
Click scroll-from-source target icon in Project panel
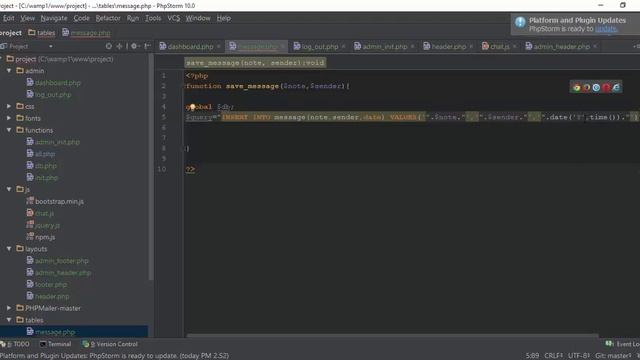click(109, 47)
